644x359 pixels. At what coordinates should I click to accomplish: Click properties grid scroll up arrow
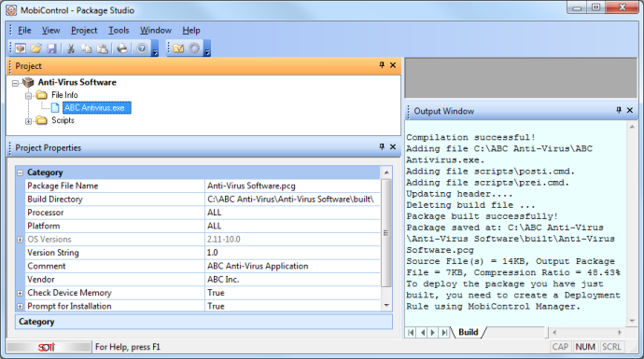(x=386, y=173)
